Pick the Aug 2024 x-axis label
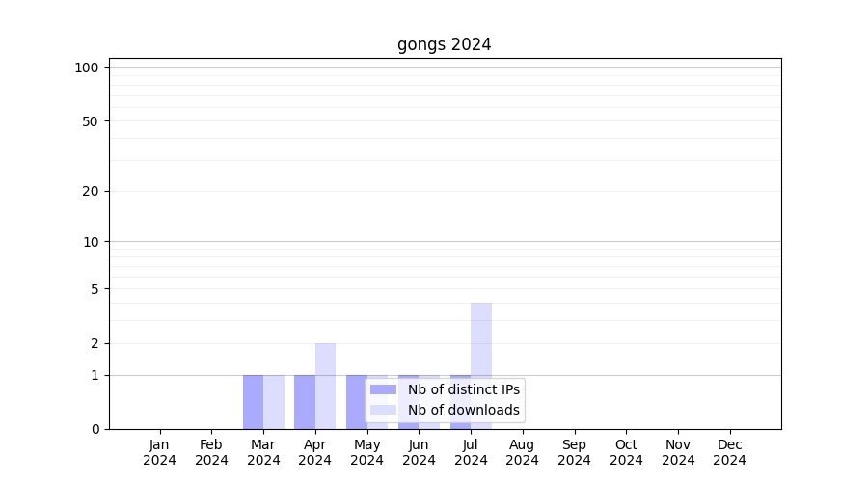 pyautogui.click(x=523, y=452)
